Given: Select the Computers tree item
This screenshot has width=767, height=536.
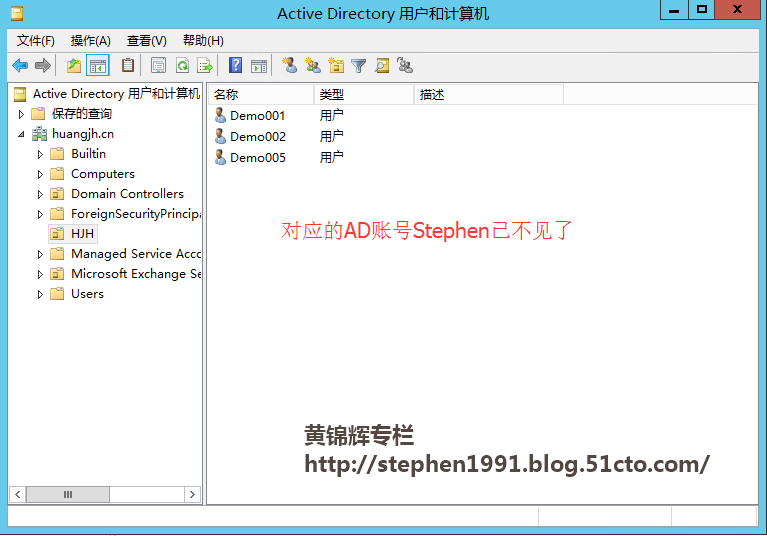Looking at the screenshot, I should [103, 174].
